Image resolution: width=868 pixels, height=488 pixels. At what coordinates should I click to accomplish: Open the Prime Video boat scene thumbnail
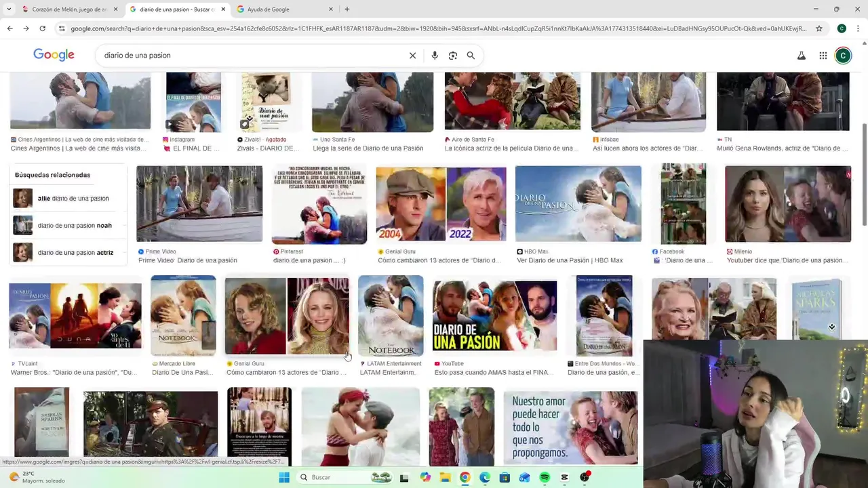coord(199,204)
